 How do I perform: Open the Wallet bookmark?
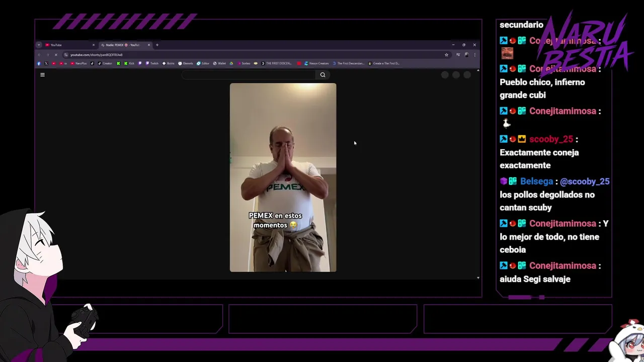(219, 63)
